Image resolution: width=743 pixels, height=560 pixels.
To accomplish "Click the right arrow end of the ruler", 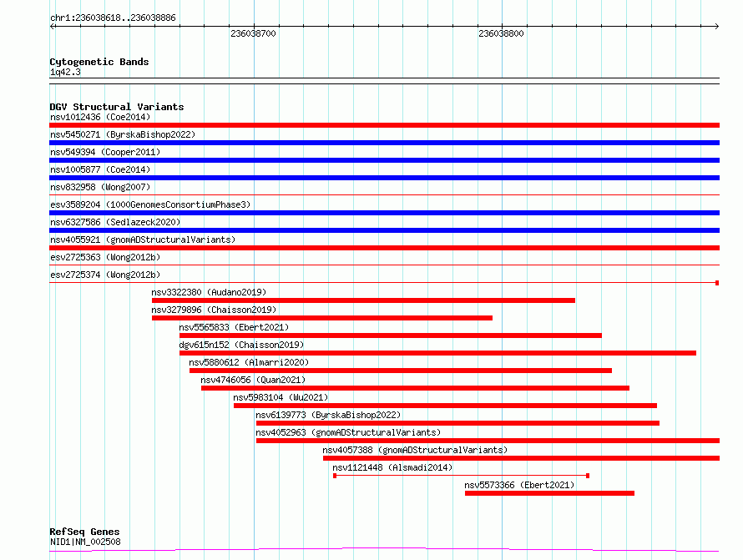I will coord(716,27).
